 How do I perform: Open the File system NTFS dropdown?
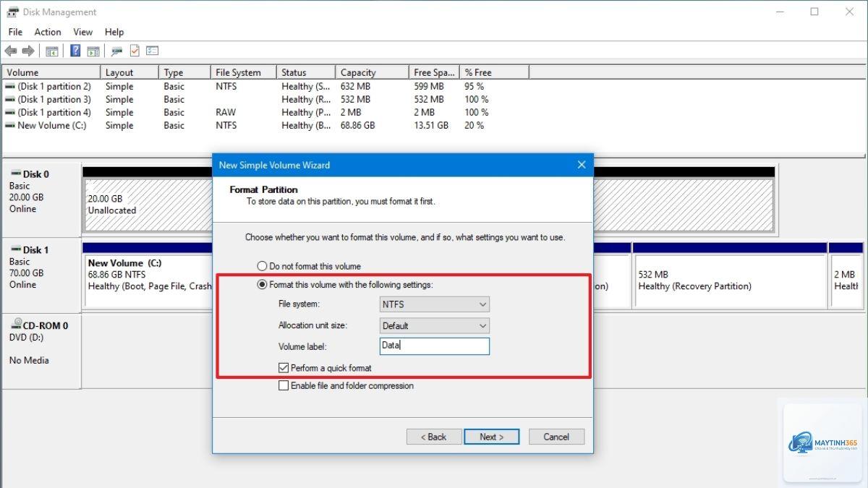tap(435, 304)
